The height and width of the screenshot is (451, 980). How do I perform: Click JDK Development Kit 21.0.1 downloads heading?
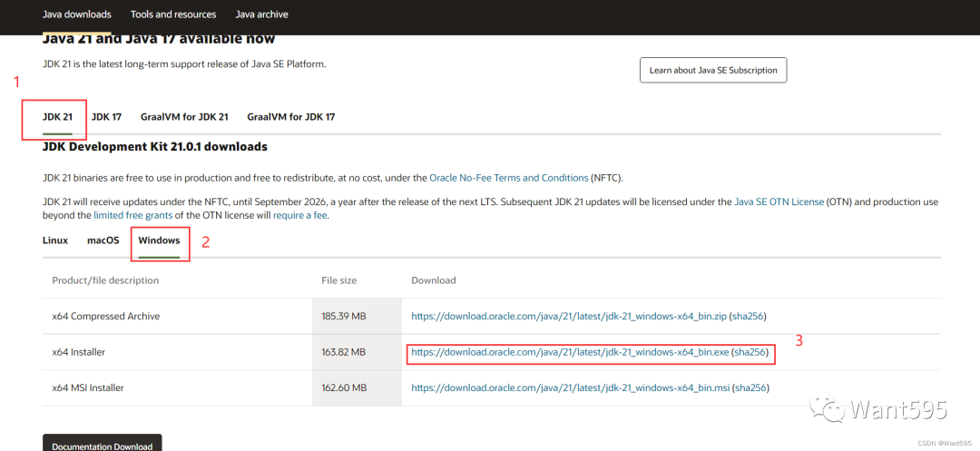coord(155,147)
